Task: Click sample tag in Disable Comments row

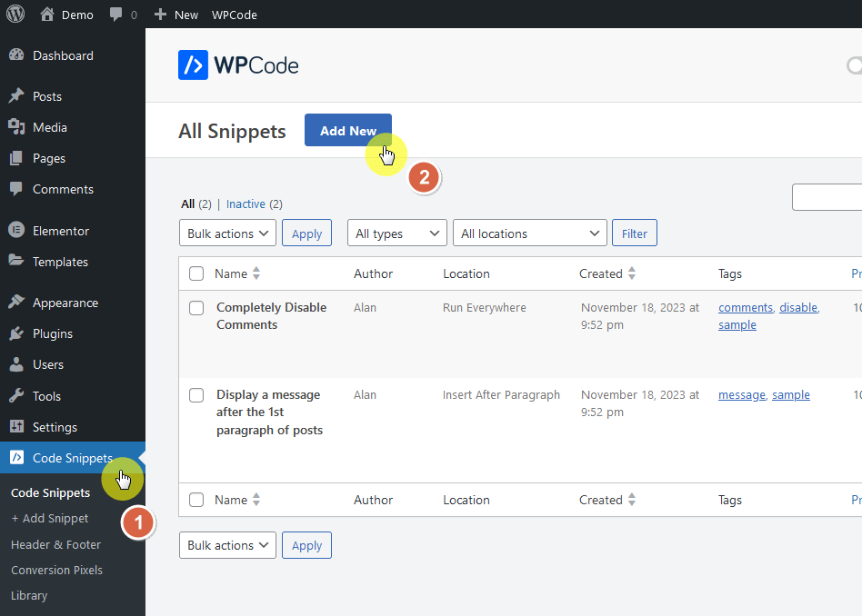Action: tap(737, 324)
